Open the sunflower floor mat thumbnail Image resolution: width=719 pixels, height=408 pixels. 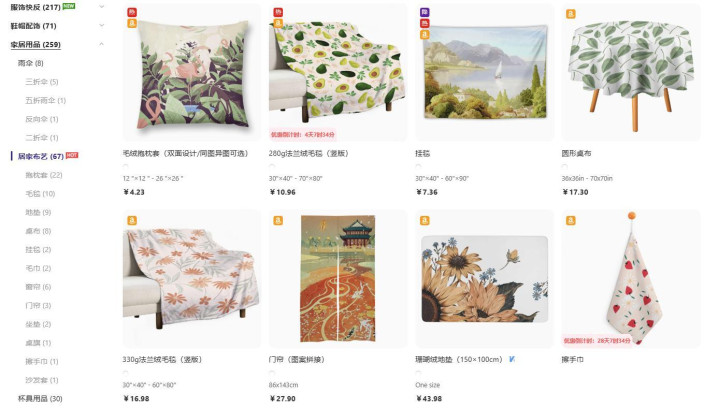(x=484, y=279)
